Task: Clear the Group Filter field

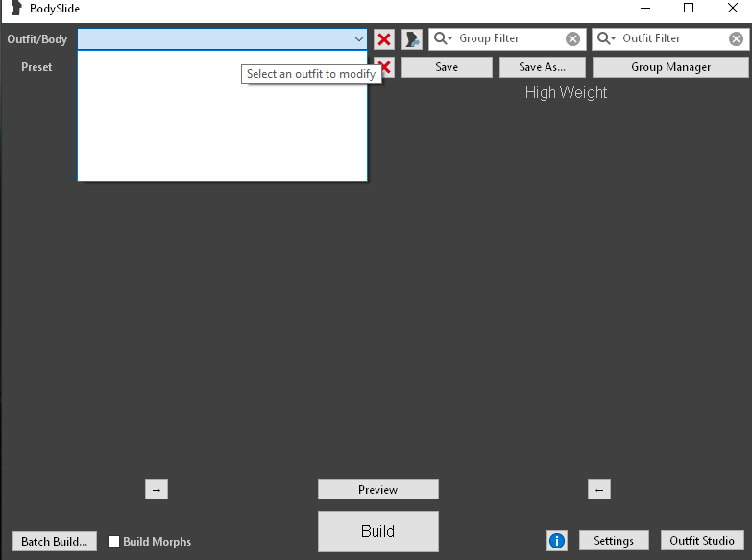Action: (572, 38)
